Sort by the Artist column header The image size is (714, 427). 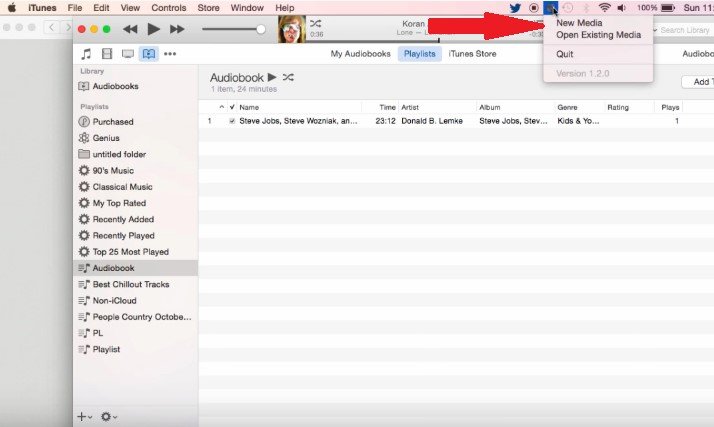click(x=410, y=107)
